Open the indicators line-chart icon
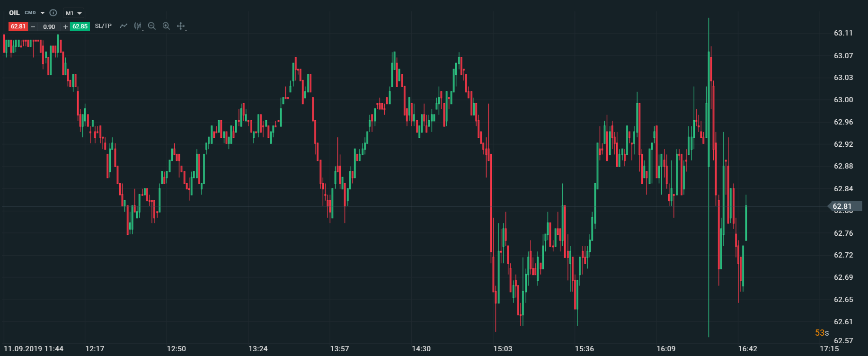This screenshot has width=868, height=356. point(124,26)
